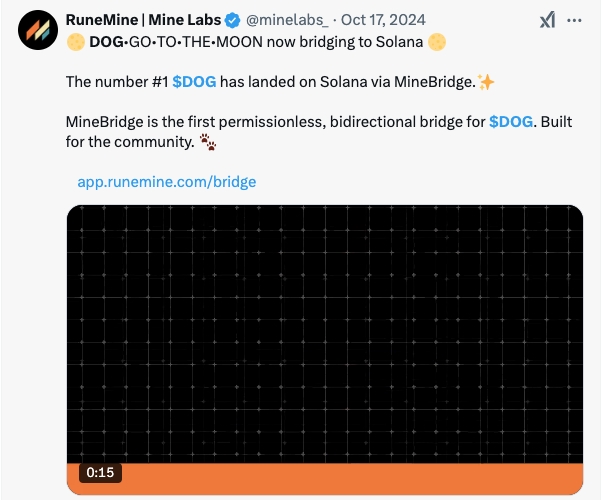
Task: Click the moon emoji before DOG•GO•TO•THE•MOON
Action: pos(75,42)
